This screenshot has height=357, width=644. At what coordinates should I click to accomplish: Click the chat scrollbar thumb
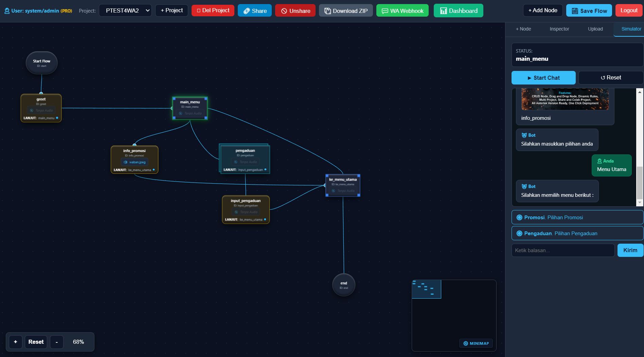click(640, 183)
